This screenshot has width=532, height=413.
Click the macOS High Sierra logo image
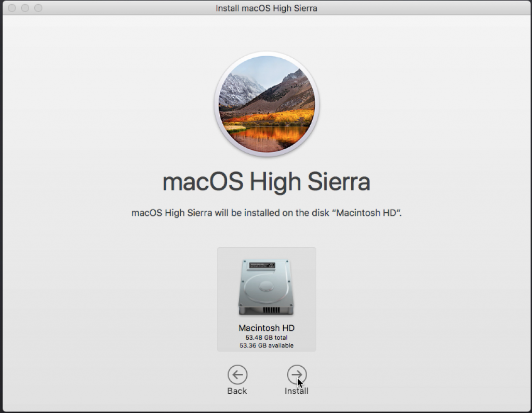pos(267,104)
